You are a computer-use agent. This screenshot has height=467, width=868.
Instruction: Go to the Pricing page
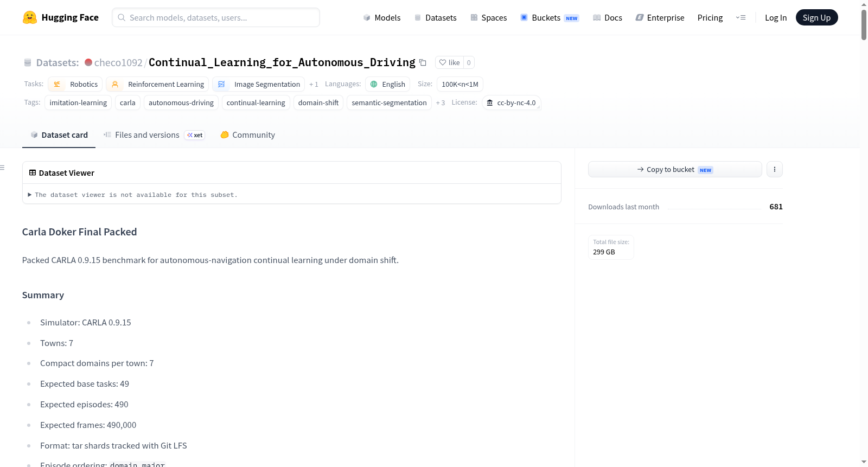[710, 17]
